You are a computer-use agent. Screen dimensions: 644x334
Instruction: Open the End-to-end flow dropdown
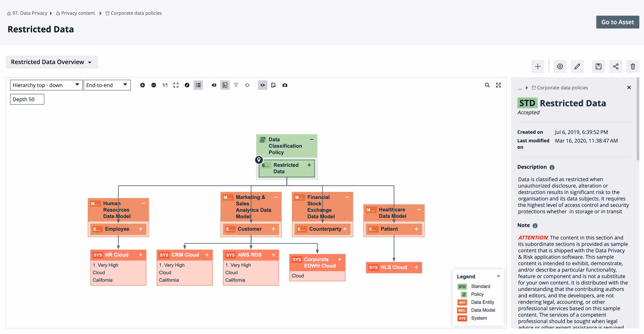click(107, 85)
